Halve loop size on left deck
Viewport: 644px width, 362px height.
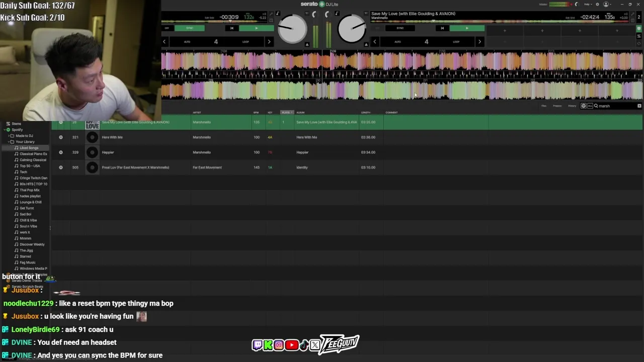point(165,42)
